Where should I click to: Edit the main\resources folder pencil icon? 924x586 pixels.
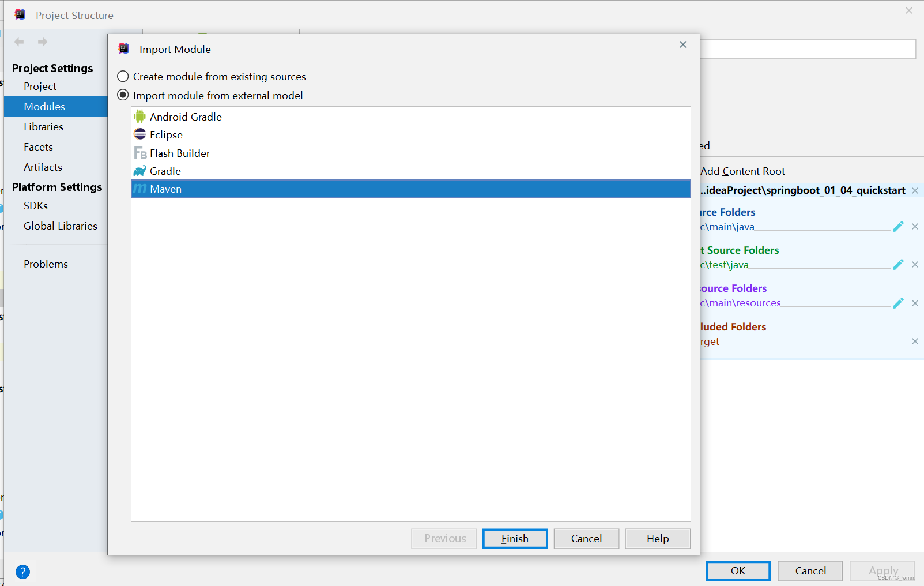click(x=897, y=303)
